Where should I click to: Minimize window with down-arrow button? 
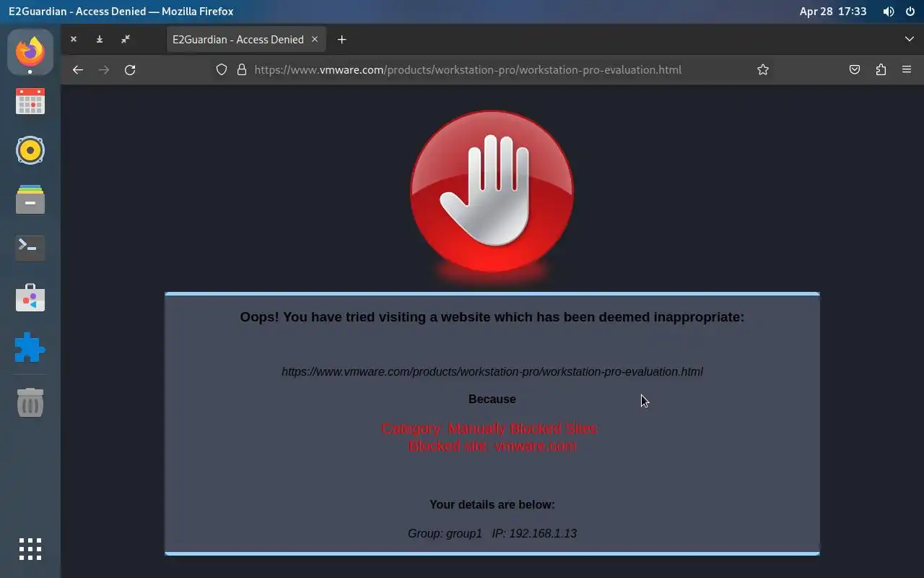click(100, 39)
